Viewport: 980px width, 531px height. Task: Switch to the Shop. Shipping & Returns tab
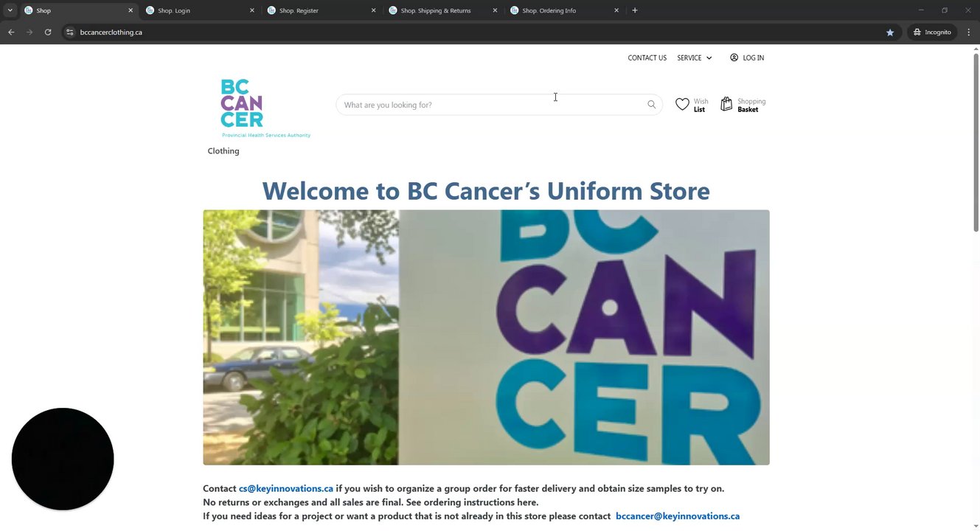pos(436,10)
